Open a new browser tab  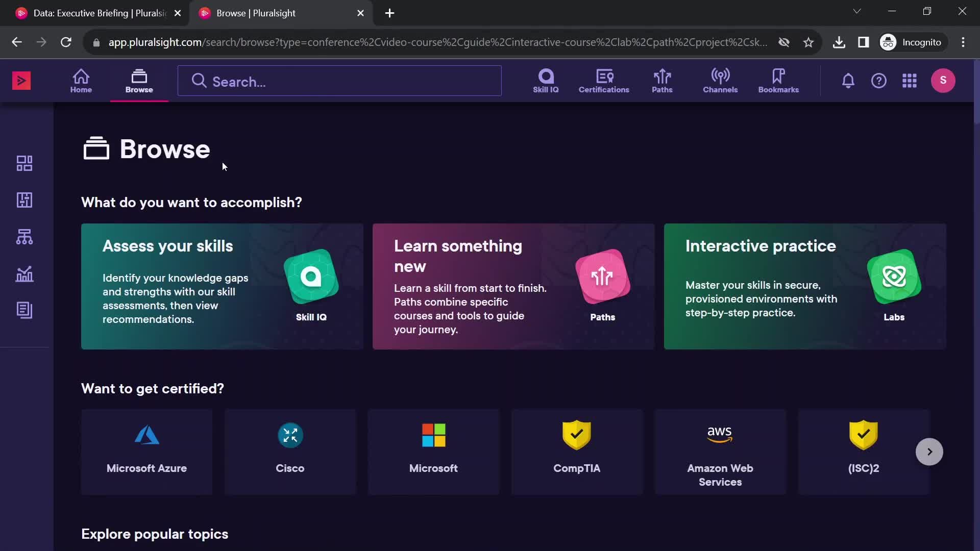pos(390,13)
